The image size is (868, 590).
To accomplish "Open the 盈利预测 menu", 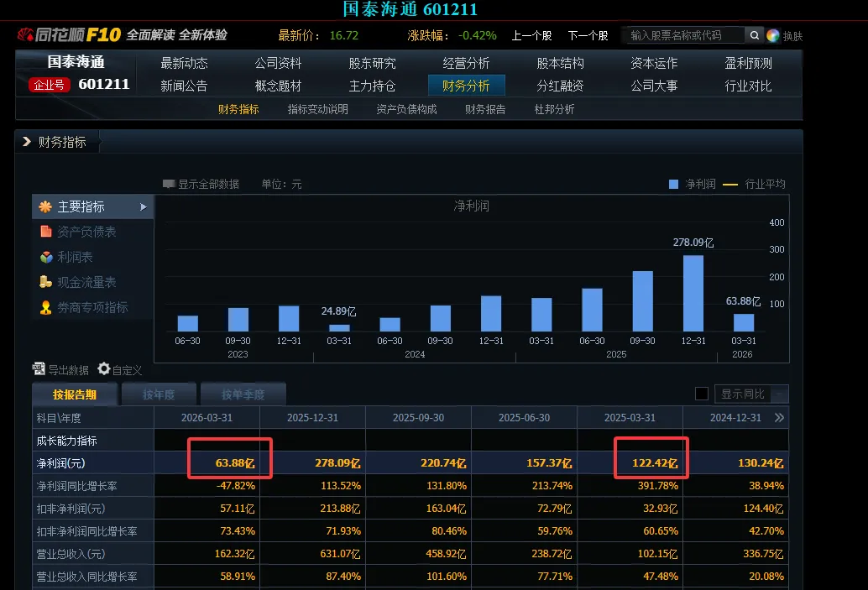I will [749, 63].
